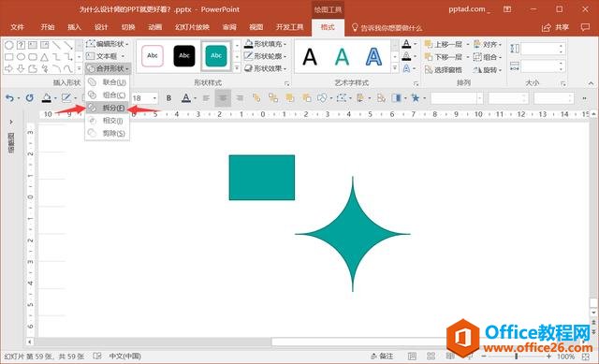599x364 pixels.
Task: Open the font size 18 dropdown
Action: [x=154, y=98]
